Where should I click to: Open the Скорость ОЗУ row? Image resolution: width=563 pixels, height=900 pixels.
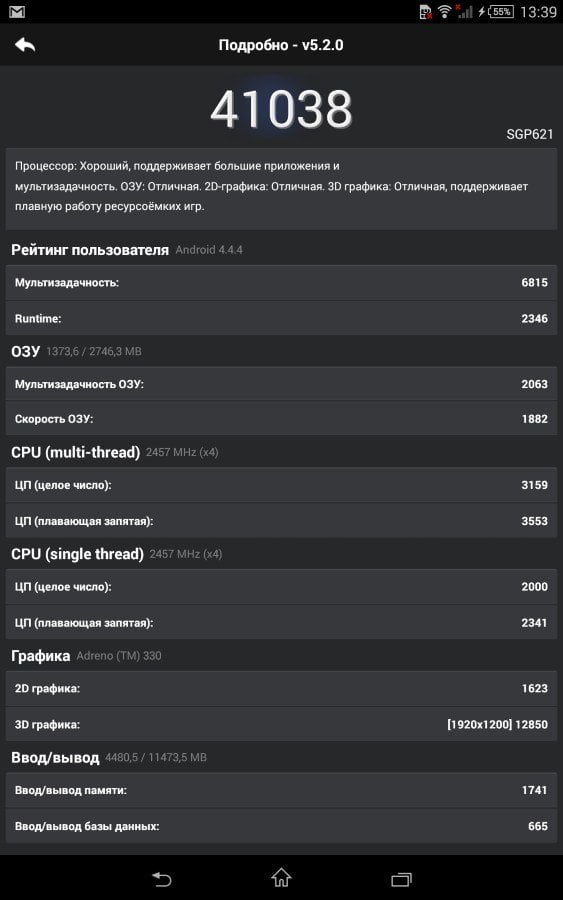pos(281,418)
